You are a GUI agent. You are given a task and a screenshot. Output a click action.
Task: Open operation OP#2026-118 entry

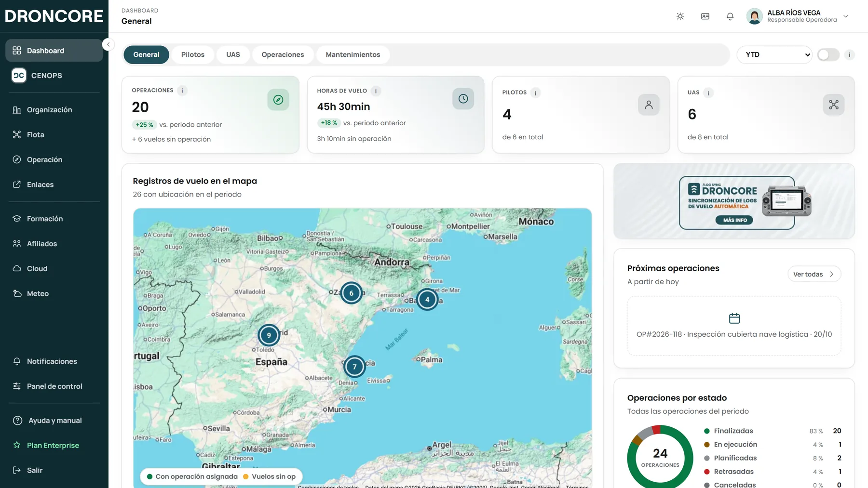[x=734, y=326]
